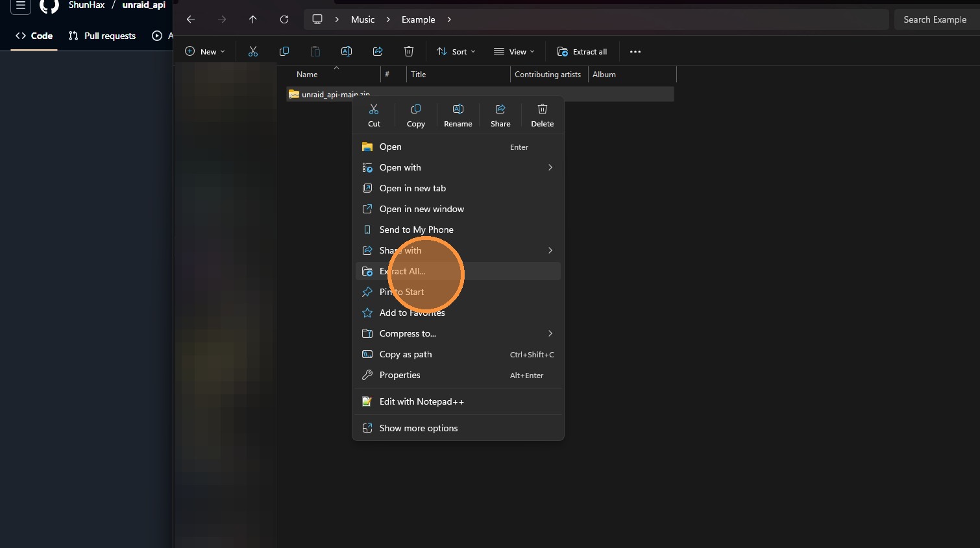
Task: Click the Share icon in context menu
Action: 500,115
